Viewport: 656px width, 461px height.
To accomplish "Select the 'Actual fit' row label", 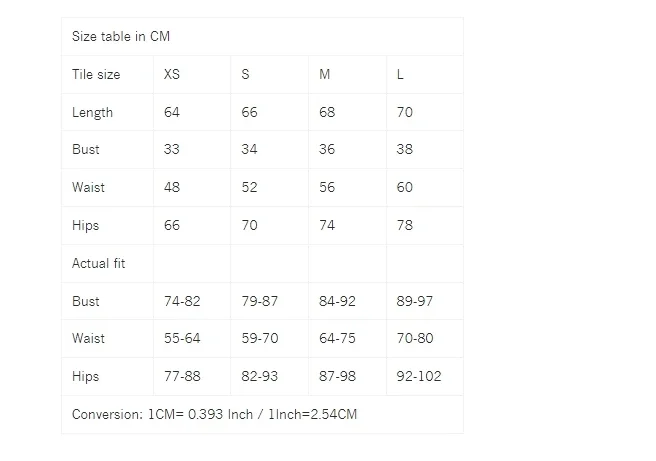I will 98,263.
